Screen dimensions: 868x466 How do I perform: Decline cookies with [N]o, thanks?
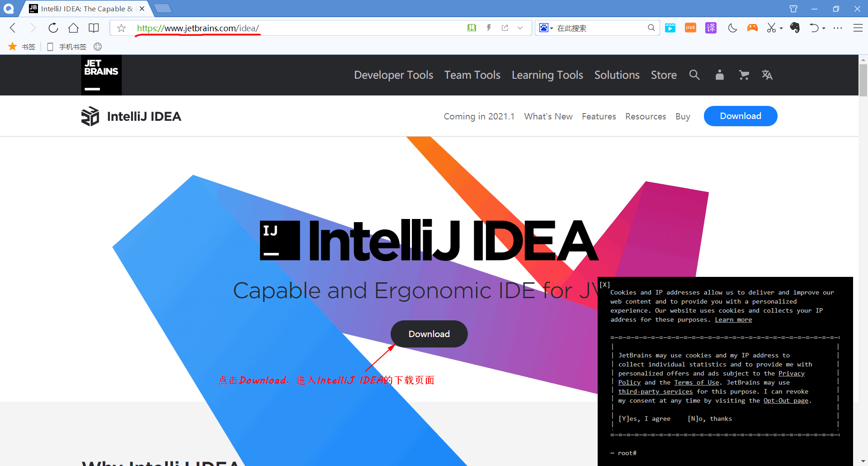[710, 419]
